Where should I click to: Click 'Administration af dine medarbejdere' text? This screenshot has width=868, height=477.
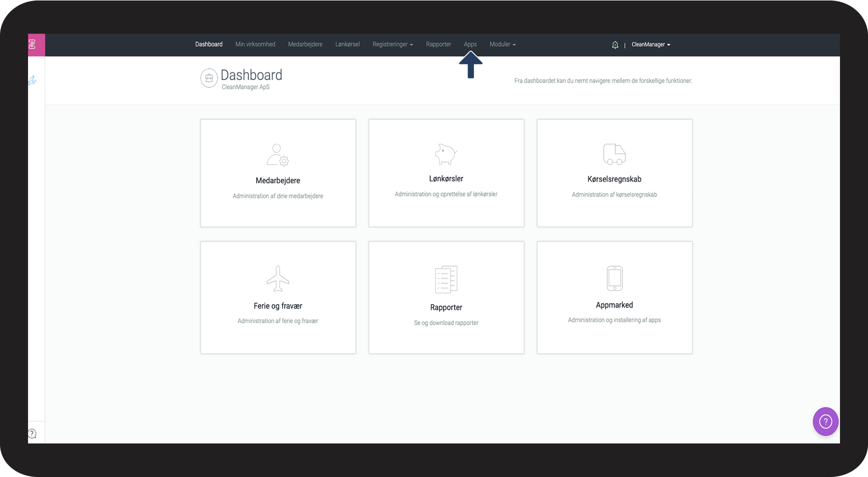tap(278, 196)
